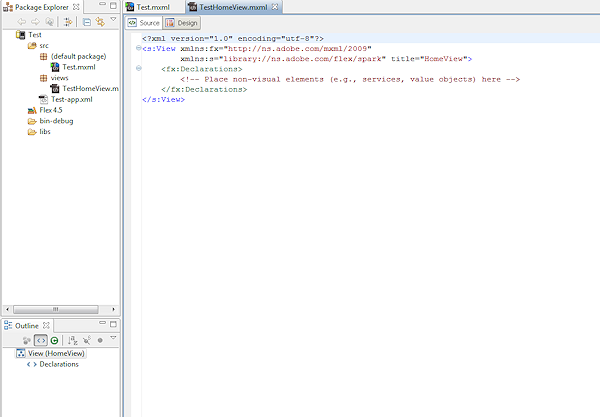Switch to Source mode

pyautogui.click(x=144, y=23)
